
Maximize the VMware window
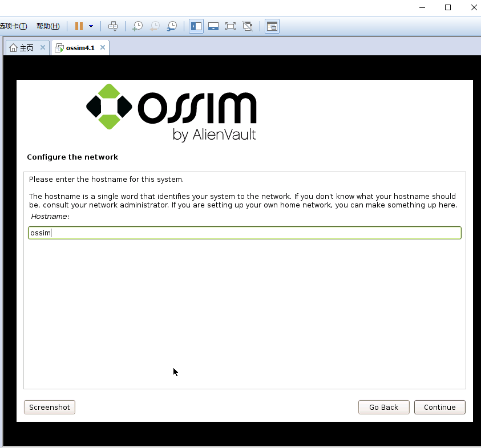448,7
